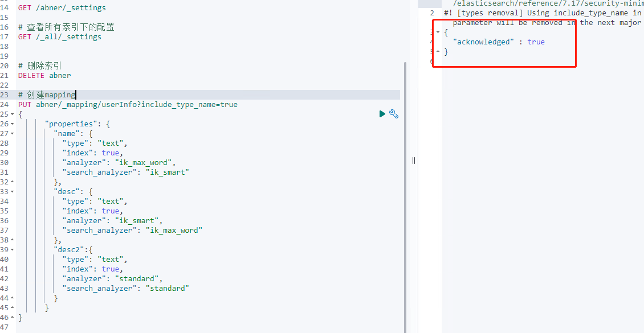This screenshot has width=644, height=333.
Task: Click the fold arrow at response line 5
Action: tap(438, 52)
